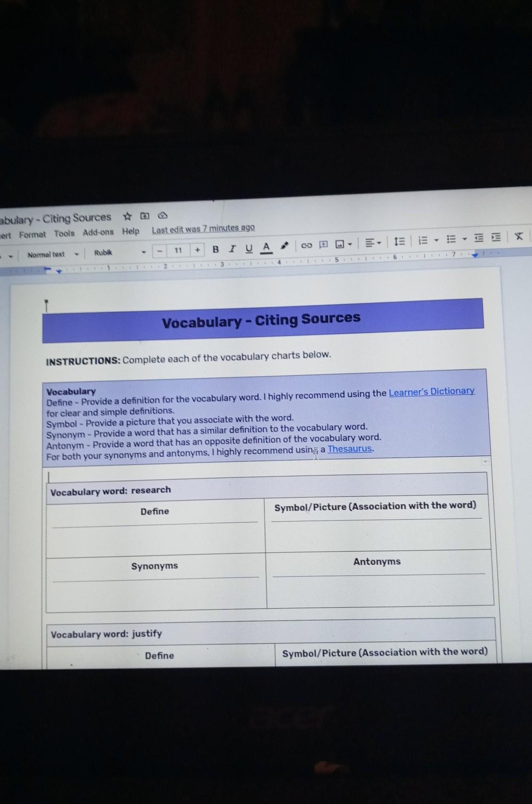Open the Normal text style dropdown
Image resolution: width=532 pixels, height=804 pixels.
pos(52,255)
